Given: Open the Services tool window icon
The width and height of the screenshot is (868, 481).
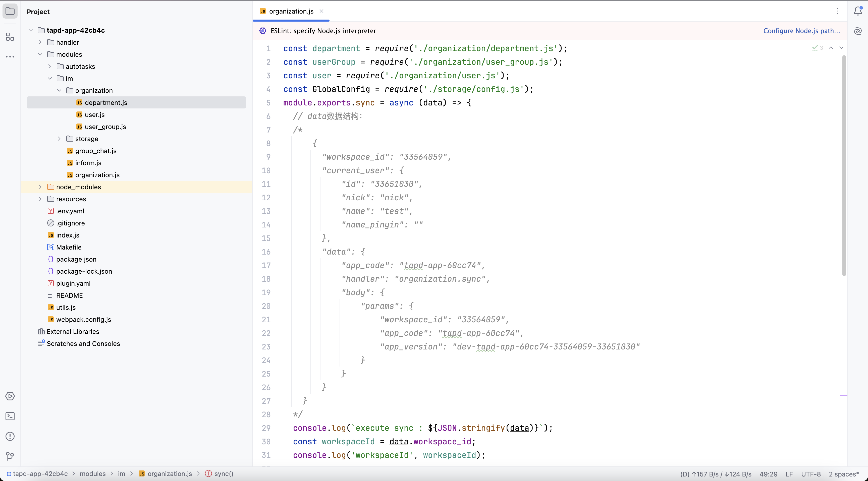Looking at the screenshot, I should click(10, 396).
